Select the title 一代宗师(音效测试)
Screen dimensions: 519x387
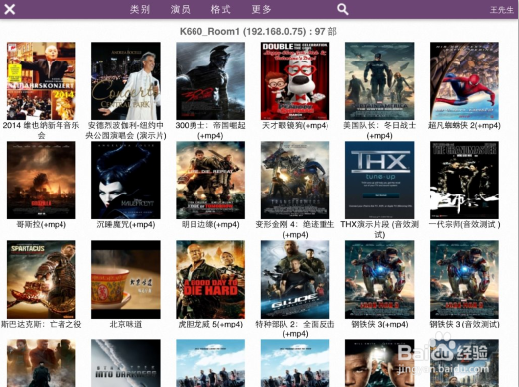coord(464,224)
